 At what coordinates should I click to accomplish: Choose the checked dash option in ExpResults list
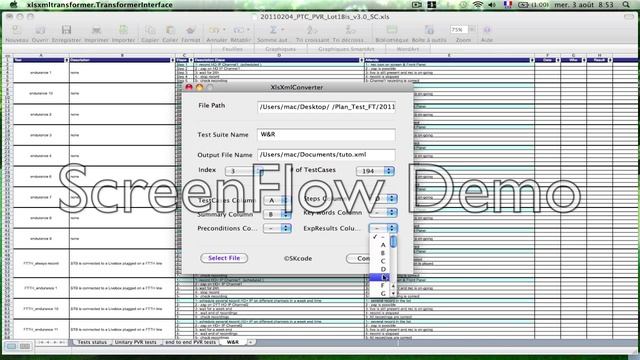380,237
